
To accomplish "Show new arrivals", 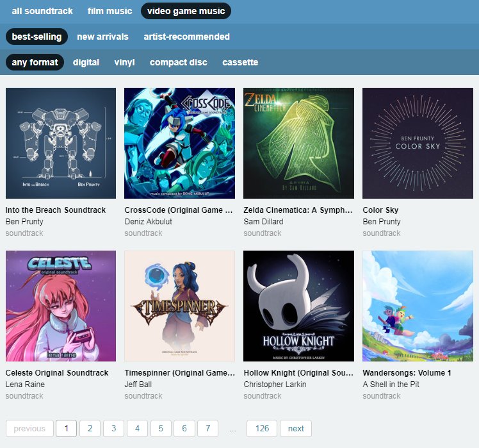I will [102, 37].
